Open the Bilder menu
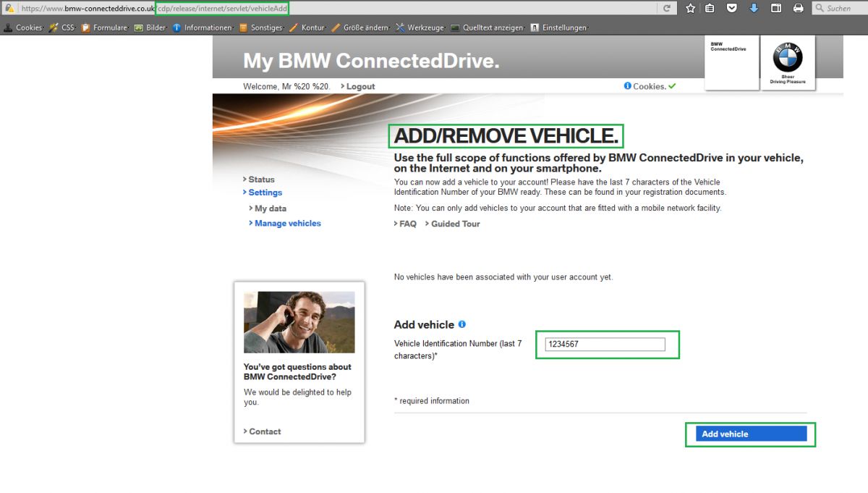This screenshot has height=493, width=868. (x=150, y=28)
